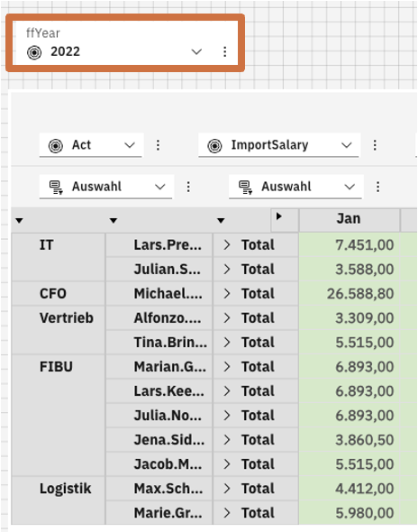Expand columns with arrow left of Jan
The image size is (418, 532).
pos(278,216)
